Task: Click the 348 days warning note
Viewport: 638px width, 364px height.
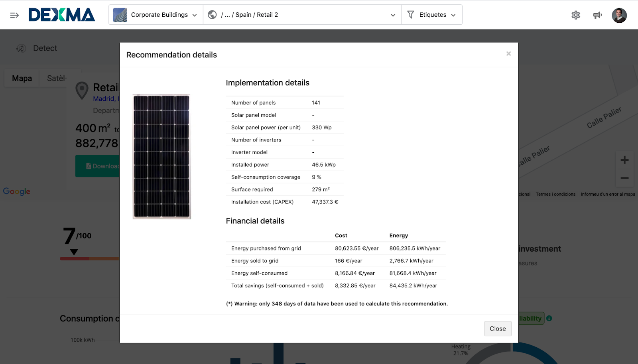Action: (337, 303)
